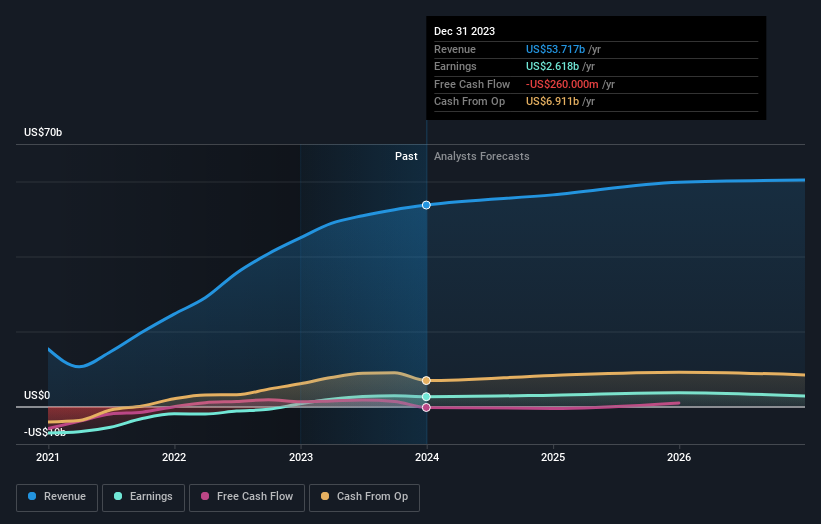Click the teal Earnings data point marker
Viewport: 821px width, 524px height.
tap(426, 397)
